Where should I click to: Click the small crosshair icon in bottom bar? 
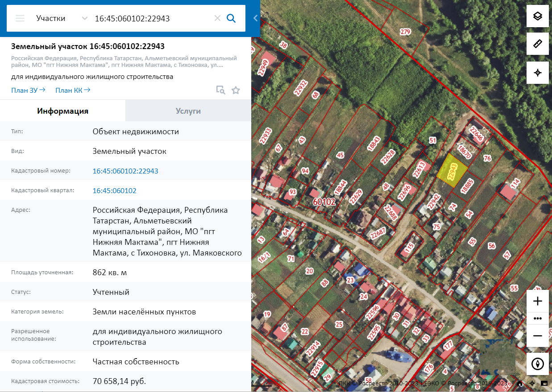click(532, 384)
